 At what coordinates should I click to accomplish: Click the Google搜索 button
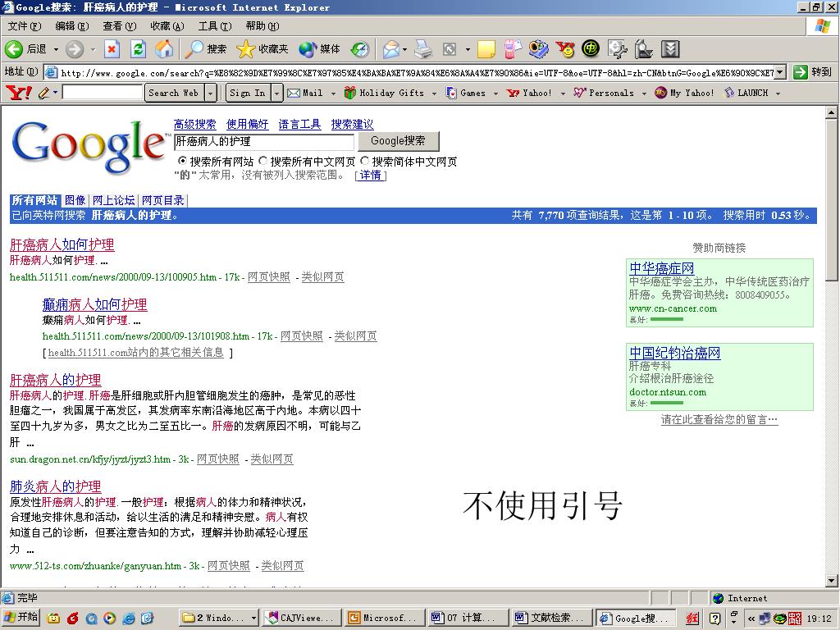pyautogui.click(x=398, y=141)
